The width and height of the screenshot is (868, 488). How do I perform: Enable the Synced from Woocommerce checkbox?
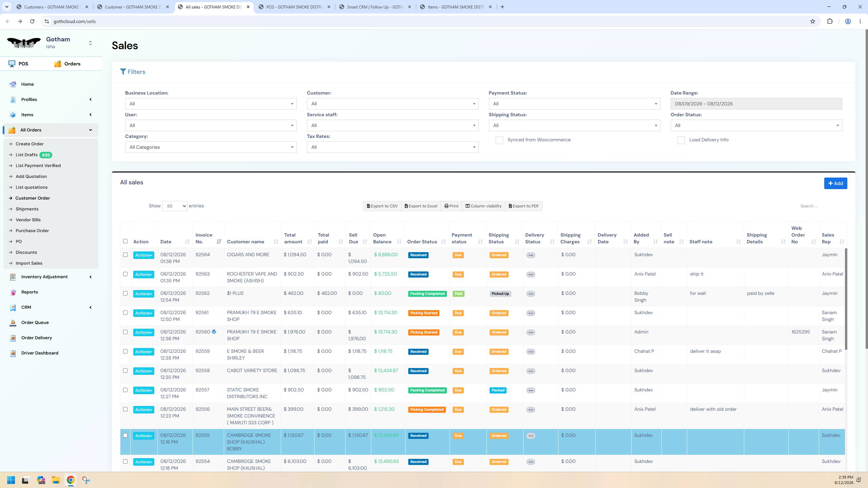499,140
